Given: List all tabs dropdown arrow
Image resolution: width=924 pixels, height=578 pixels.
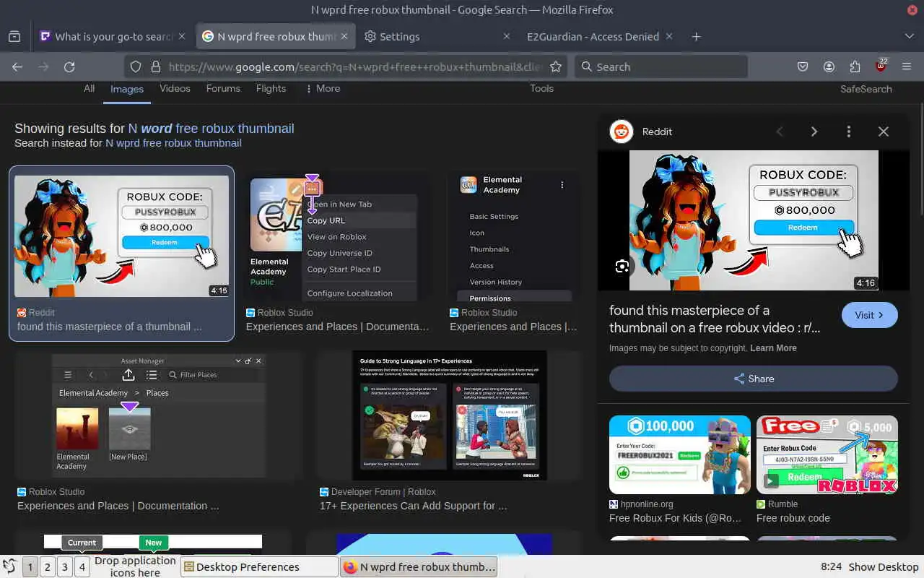Looking at the screenshot, I should (x=909, y=36).
